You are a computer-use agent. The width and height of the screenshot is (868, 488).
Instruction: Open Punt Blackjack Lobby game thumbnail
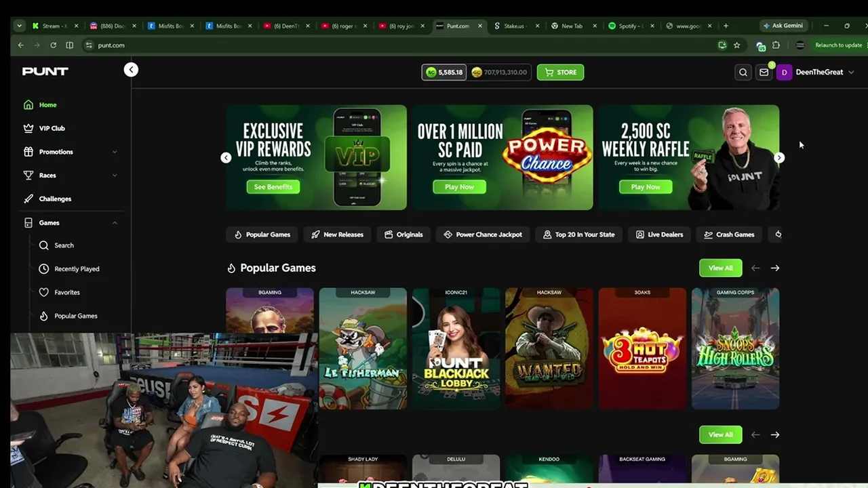456,348
